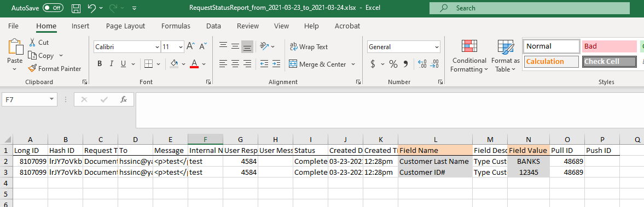Click the Increase Decimal icon
The height and width of the screenshot is (207, 644).
tap(422, 64)
